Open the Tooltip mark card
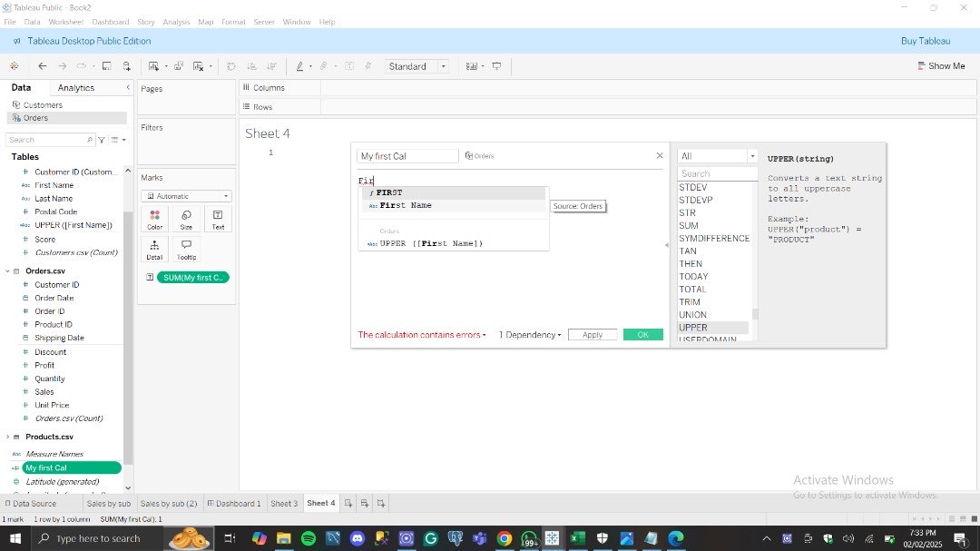This screenshot has height=551, width=980. click(x=186, y=250)
